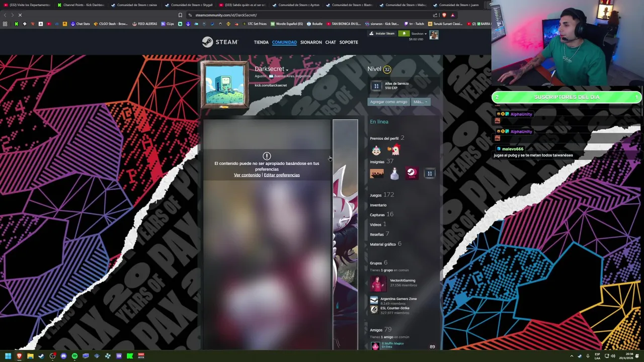This screenshot has height=362, width=644.
Task: Click Editar preferencias link
Action: (282, 175)
